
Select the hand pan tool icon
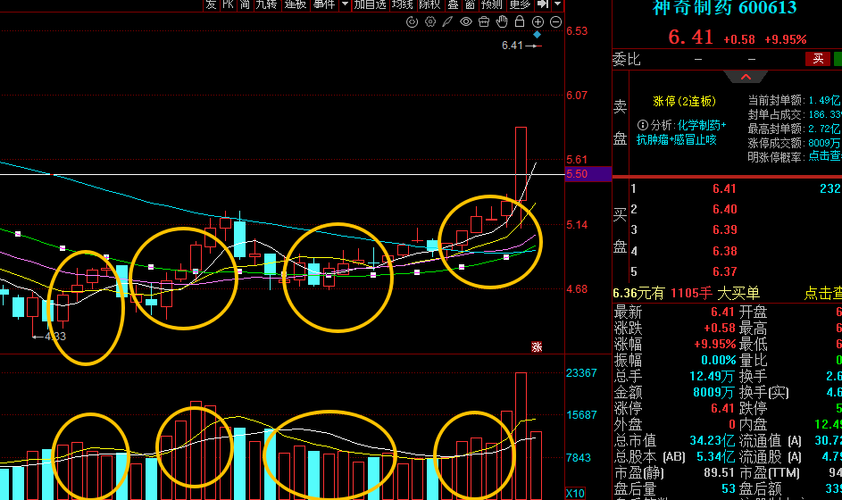coord(502,22)
